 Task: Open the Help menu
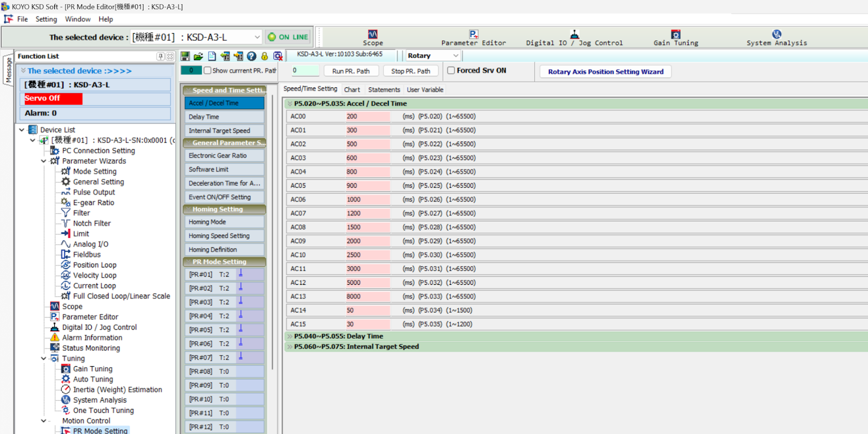tap(106, 19)
